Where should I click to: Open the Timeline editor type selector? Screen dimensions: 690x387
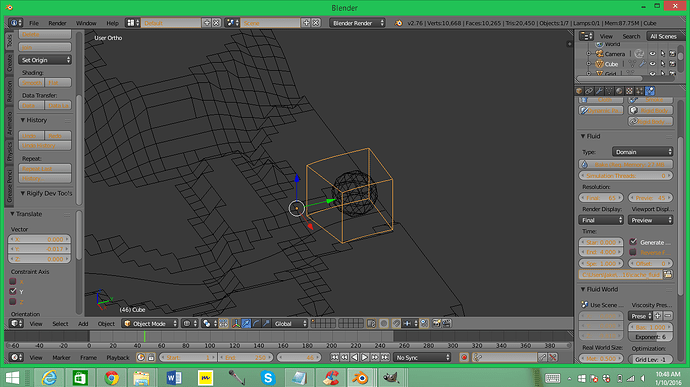[16, 358]
